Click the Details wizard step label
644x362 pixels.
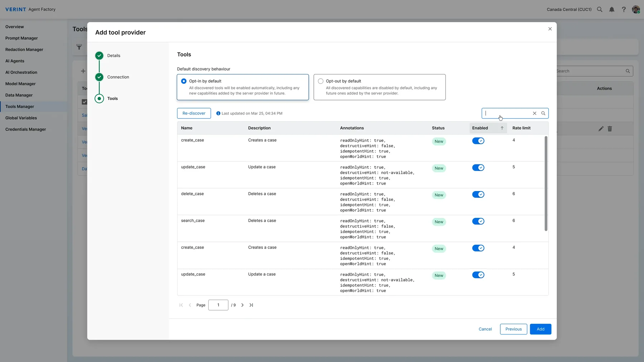point(114,56)
